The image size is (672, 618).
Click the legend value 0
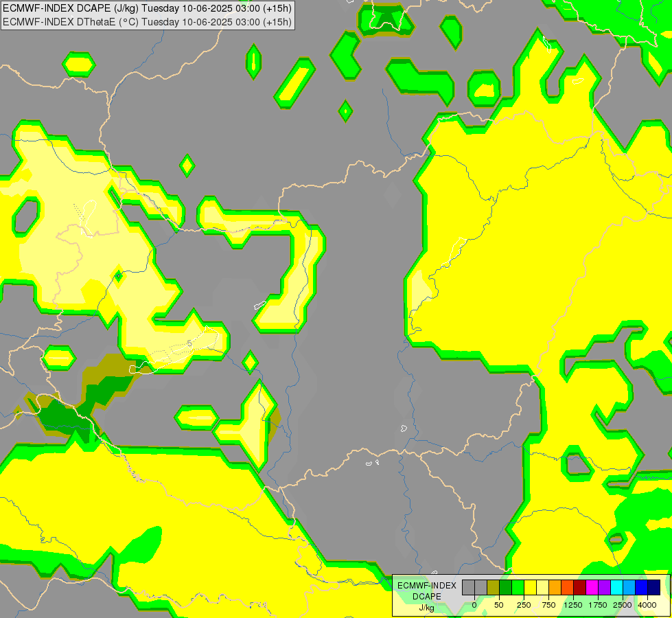474,605
